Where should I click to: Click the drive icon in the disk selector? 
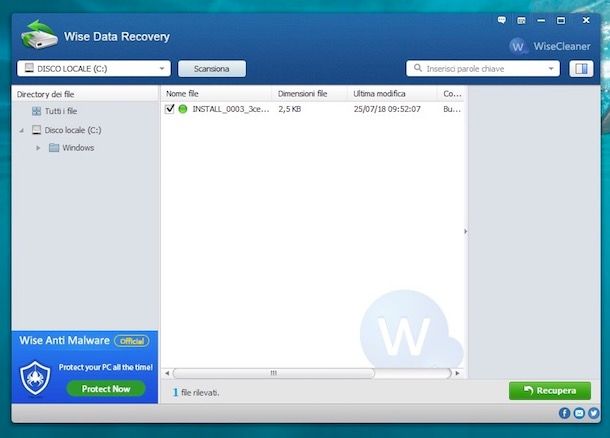(29, 68)
